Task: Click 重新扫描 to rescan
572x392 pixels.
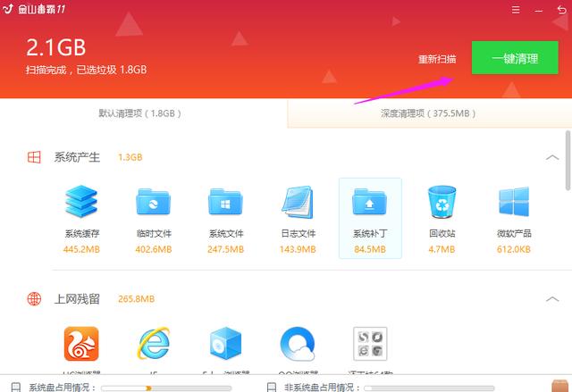Action: 437,59
